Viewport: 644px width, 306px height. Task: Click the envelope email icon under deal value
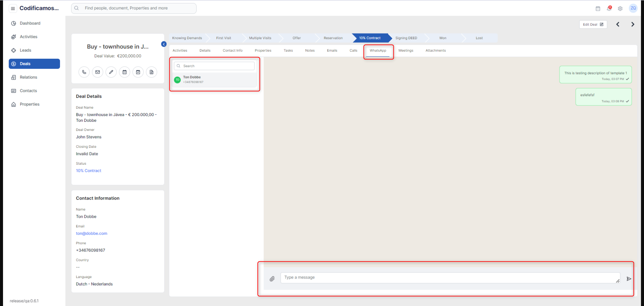click(98, 72)
